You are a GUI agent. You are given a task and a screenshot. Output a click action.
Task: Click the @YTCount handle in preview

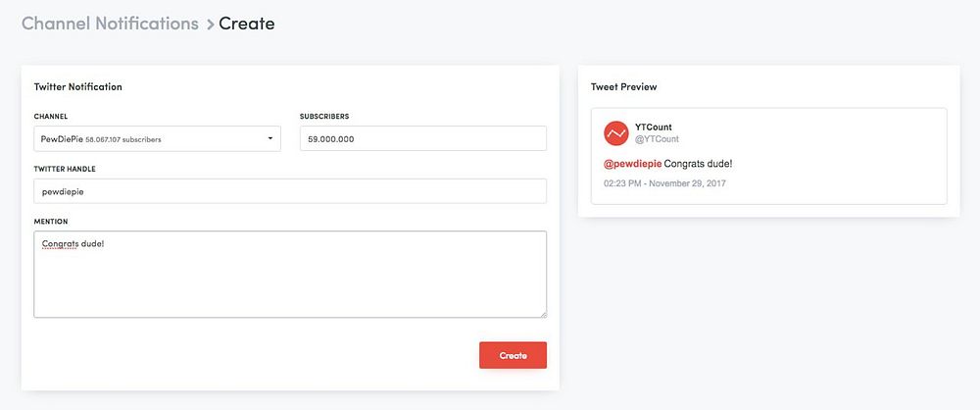[x=657, y=139]
